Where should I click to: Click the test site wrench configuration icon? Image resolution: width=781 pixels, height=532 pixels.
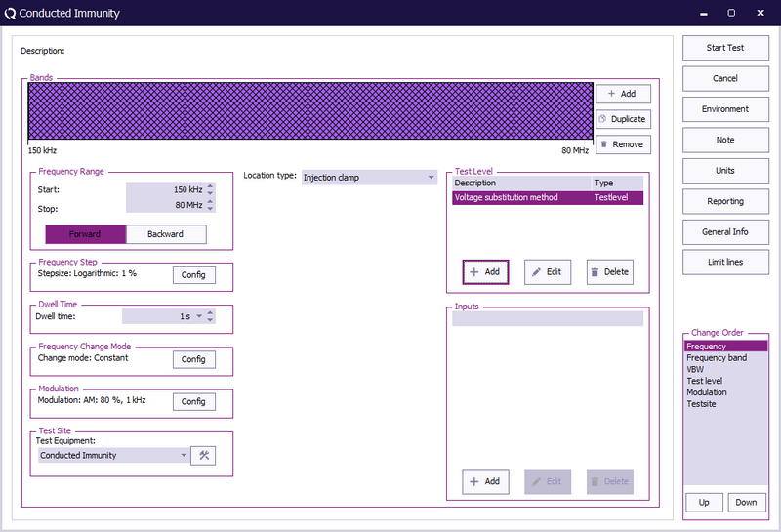pyautogui.click(x=203, y=455)
